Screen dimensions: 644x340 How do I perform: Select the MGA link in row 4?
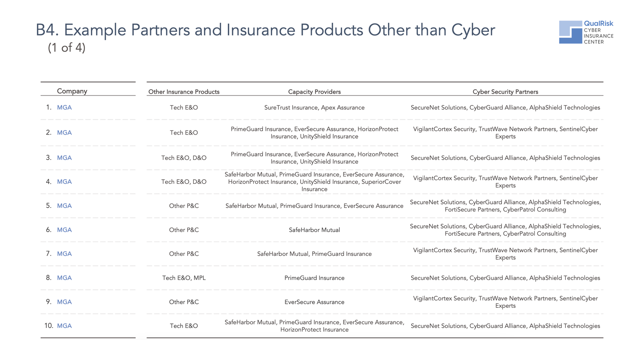tap(64, 182)
